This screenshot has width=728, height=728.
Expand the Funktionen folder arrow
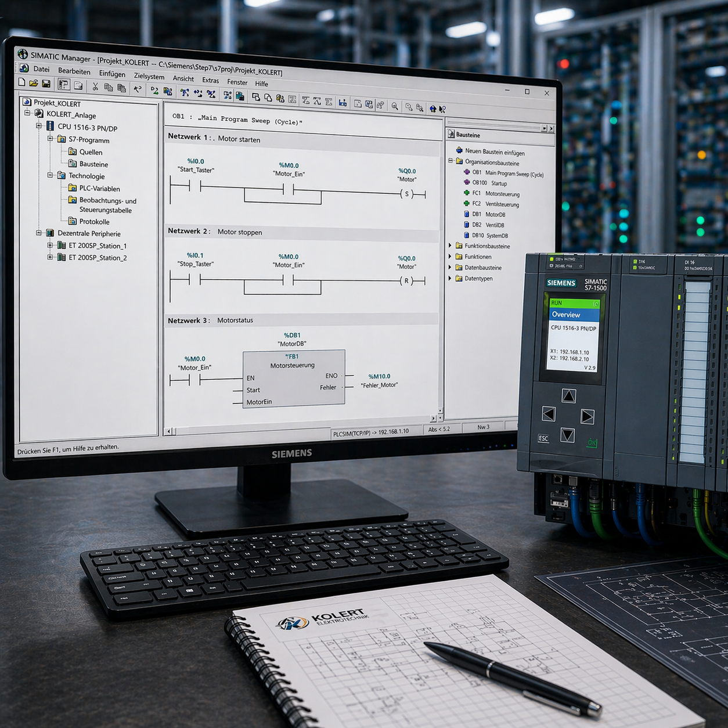click(x=451, y=256)
